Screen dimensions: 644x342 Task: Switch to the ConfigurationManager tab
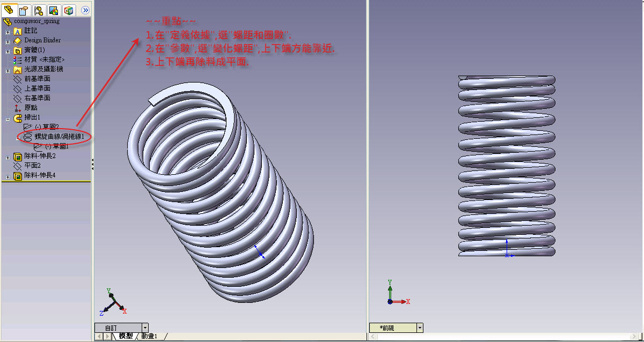click(x=39, y=10)
